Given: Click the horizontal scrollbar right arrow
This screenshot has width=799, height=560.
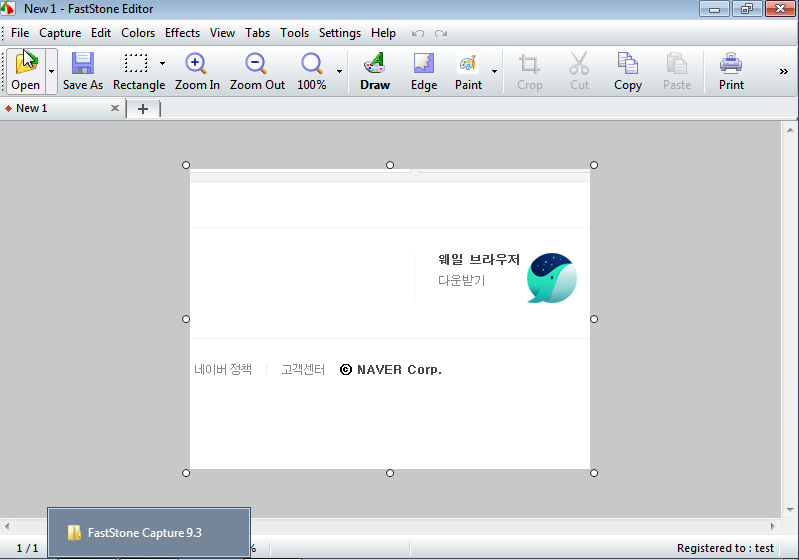Looking at the screenshot, I should (771, 525).
